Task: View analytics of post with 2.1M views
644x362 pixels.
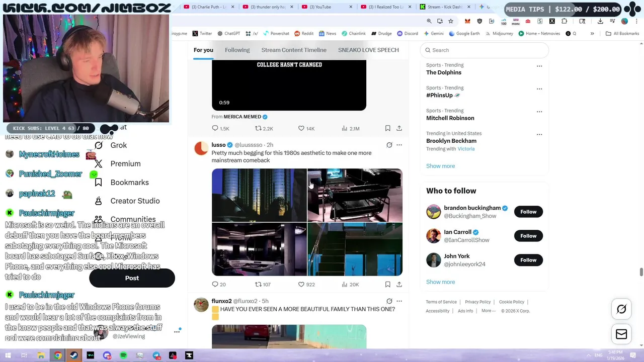Action: pyautogui.click(x=350, y=129)
